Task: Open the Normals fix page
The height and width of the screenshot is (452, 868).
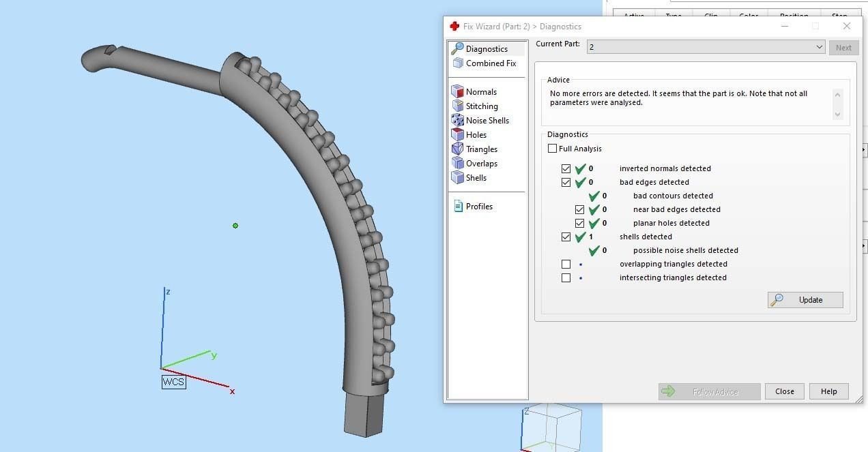Action: [474, 92]
